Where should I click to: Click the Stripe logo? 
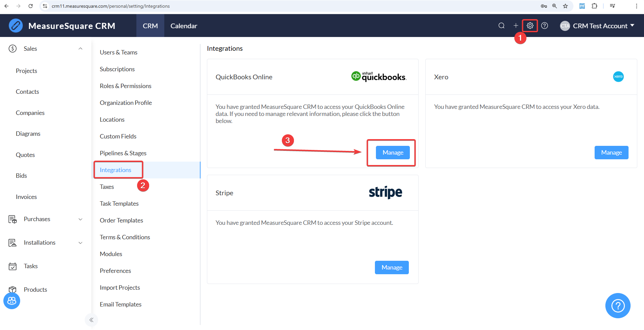tap(385, 193)
